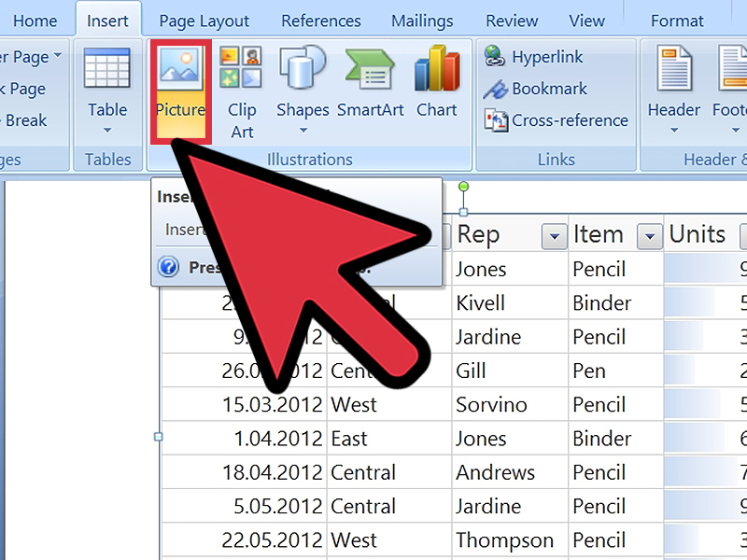Click West cell in Sorvino row

click(389, 404)
